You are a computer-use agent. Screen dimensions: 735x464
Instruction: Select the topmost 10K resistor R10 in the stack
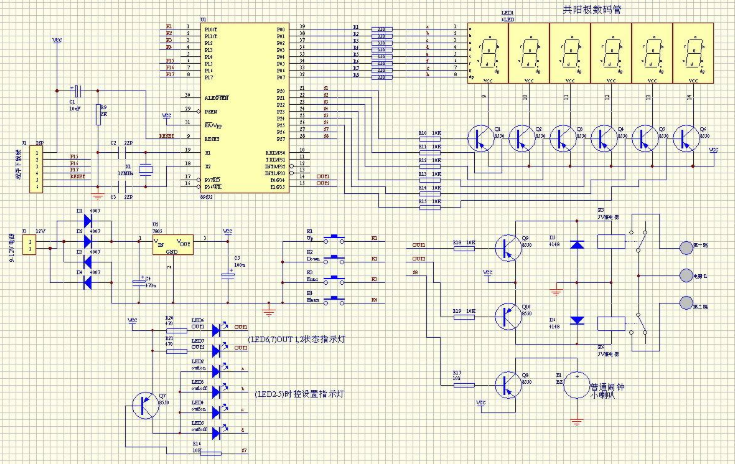(x=430, y=139)
